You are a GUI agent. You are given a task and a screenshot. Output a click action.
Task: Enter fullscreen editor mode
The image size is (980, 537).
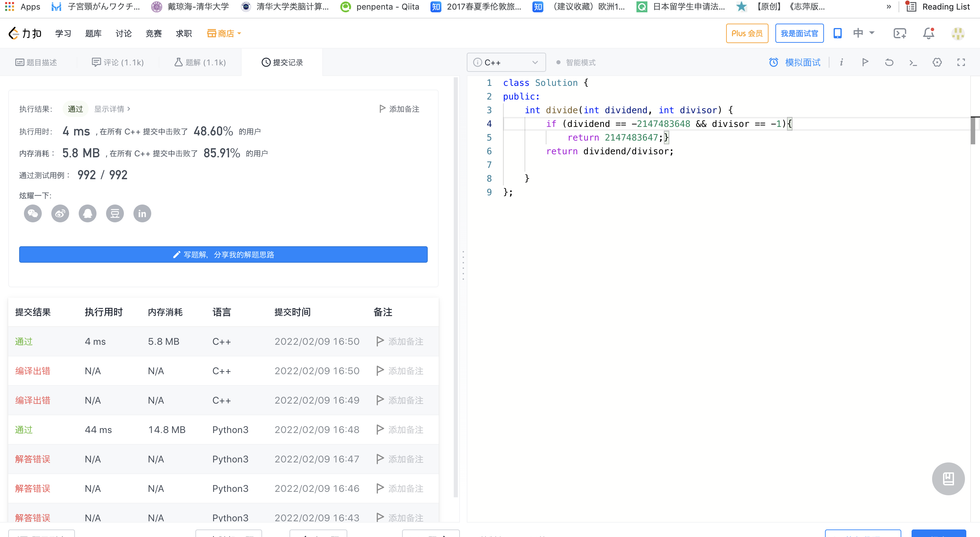pyautogui.click(x=961, y=62)
